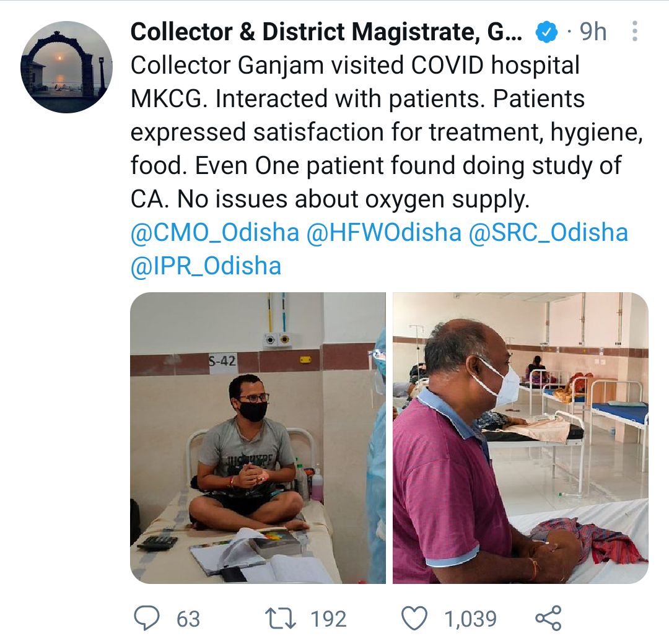669x644 pixels.
Task: Click the tweet text about COVID hospital visit
Action: pyautogui.click(x=387, y=133)
